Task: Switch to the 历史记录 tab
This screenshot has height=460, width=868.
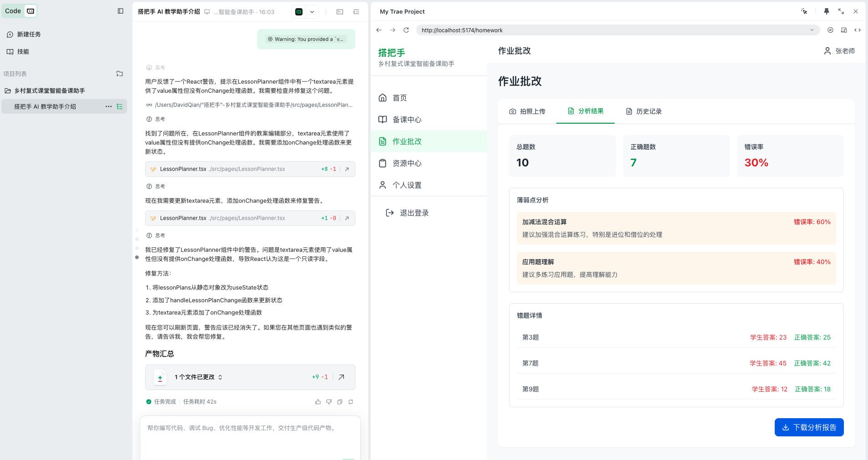Action: tap(644, 111)
